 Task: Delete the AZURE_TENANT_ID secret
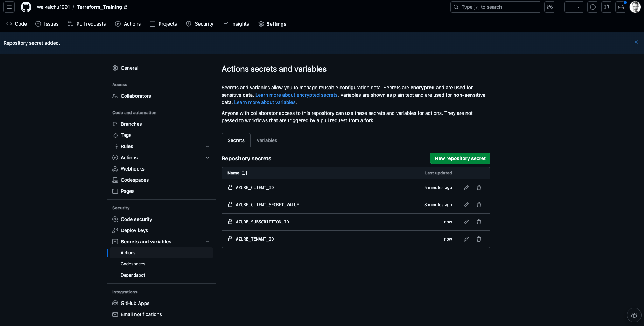click(x=479, y=239)
